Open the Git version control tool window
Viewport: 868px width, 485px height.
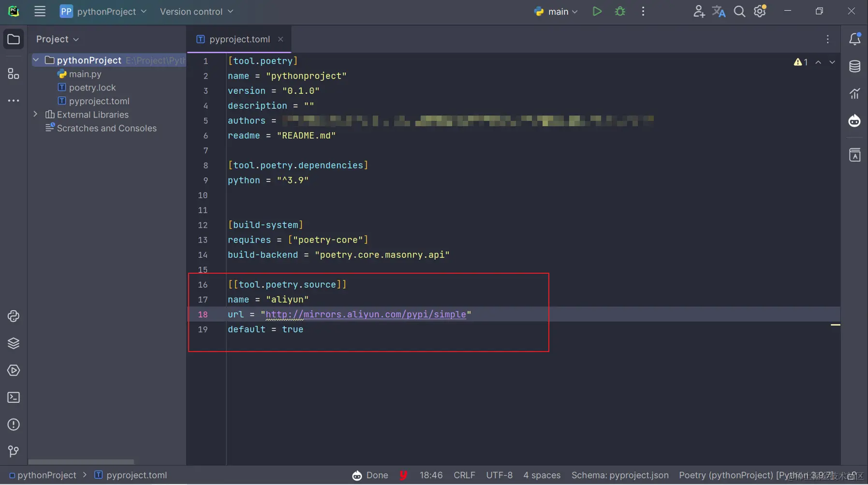pos(14,452)
